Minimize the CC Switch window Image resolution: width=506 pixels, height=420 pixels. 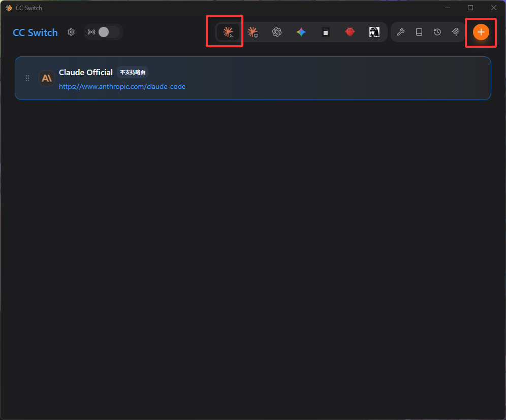(447, 8)
